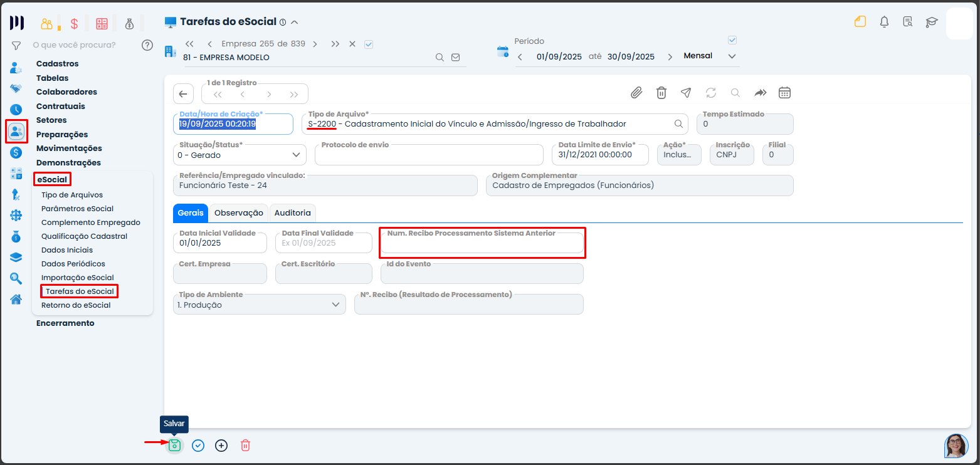
Task: Click the graduation cap icon
Action: pos(932,22)
